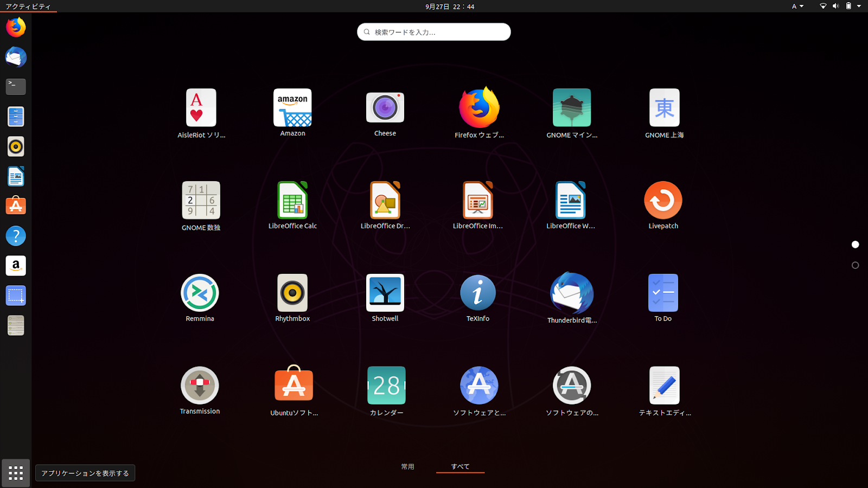Open the Text Editor app
The image size is (868, 488).
click(664, 386)
